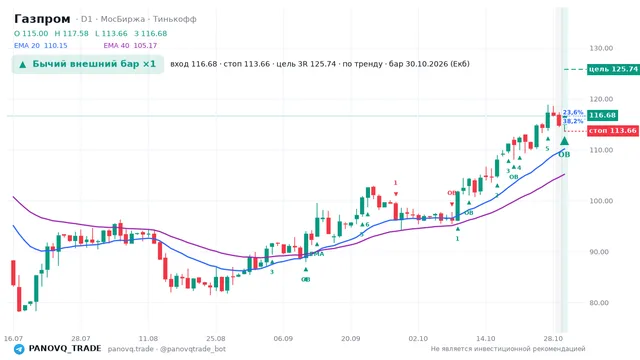Click the 14.10 date axis label
Screen dimensions: 640x360
pos(486,339)
